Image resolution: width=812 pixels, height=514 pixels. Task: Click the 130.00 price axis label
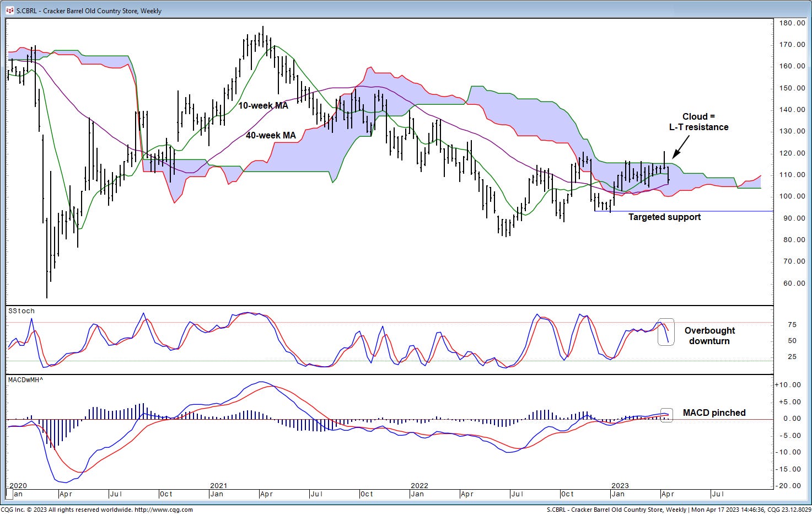[x=793, y=131]
